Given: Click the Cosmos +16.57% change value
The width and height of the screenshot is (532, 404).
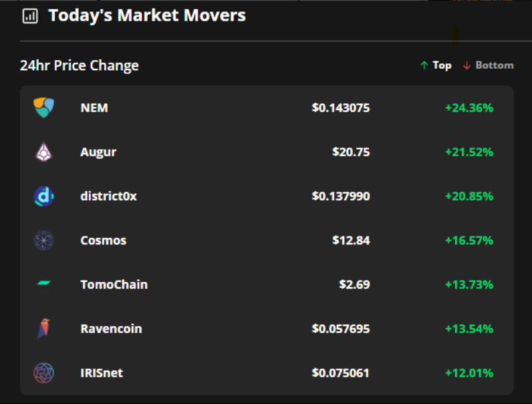Looking at the screenshot, I should (469, 240).
